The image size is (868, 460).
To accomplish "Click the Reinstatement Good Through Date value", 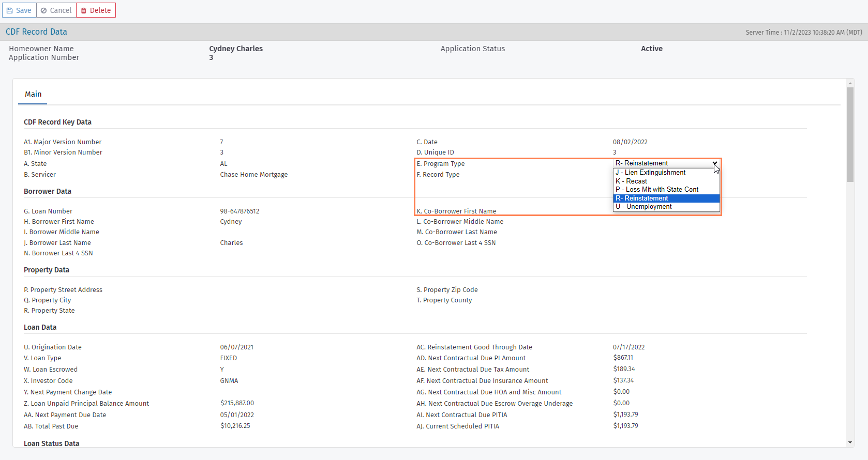I will tap(628, 347).
